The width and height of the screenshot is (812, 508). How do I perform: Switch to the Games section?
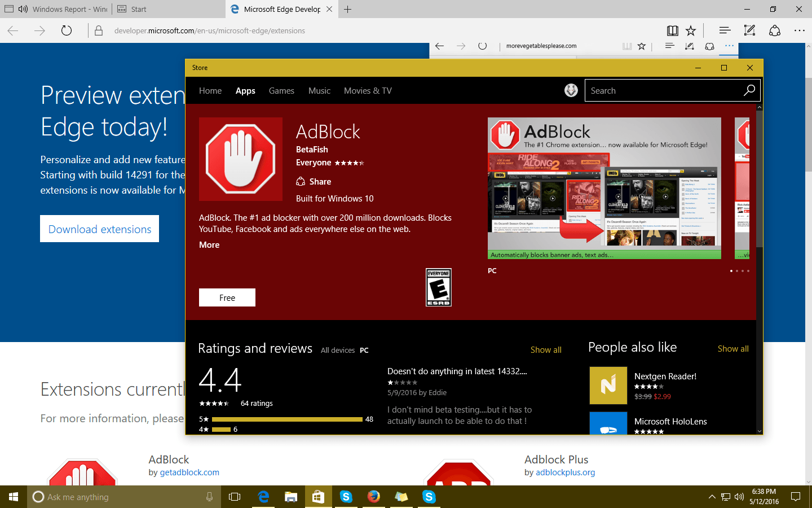click(281, 90)
